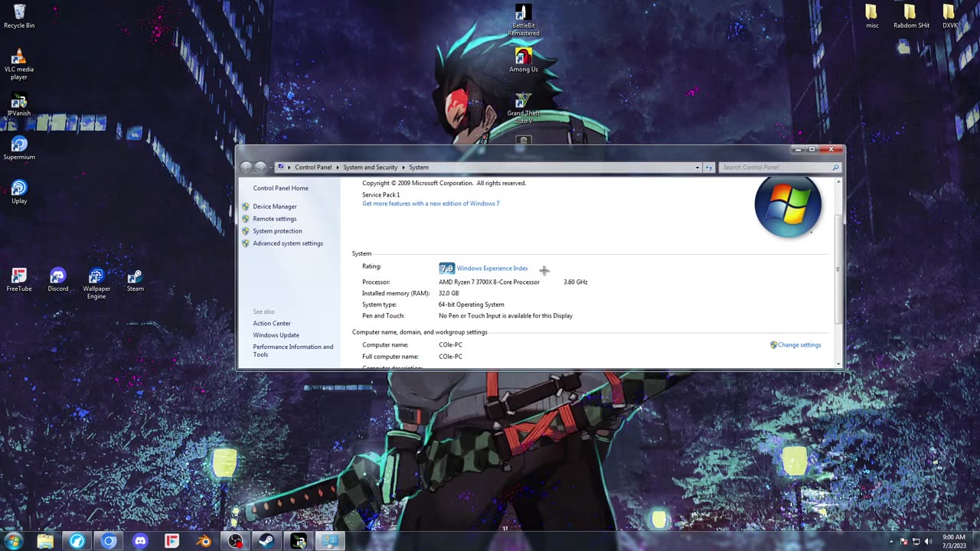Select the processor name text
980x551 pixels.
[489, 282]
